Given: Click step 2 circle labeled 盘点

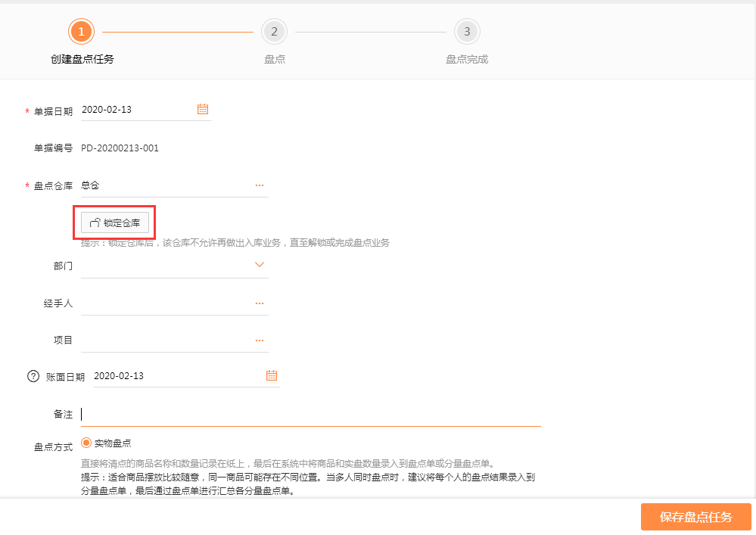Looking at the screenshot, I should (x=274, y=31).
